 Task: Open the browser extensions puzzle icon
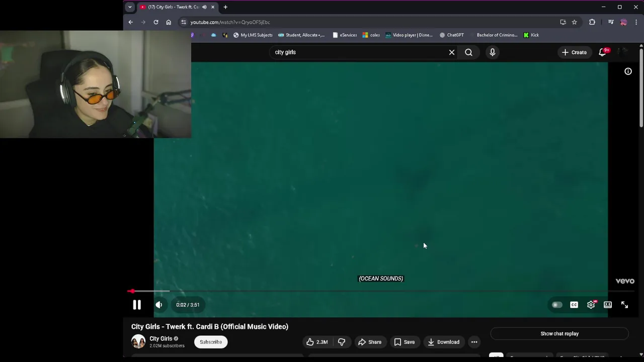592,22
